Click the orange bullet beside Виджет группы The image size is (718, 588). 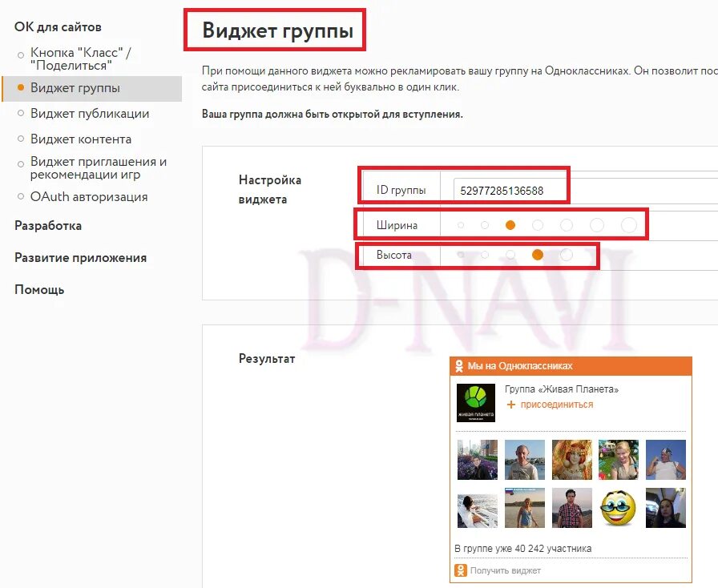[21, 87]
